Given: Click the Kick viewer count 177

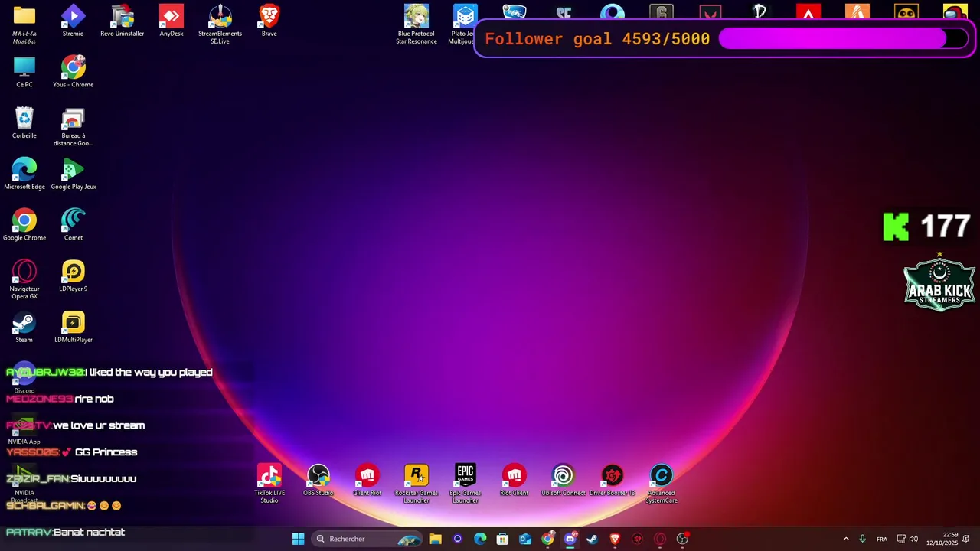Looking at the screenshot, I should 946,227.
